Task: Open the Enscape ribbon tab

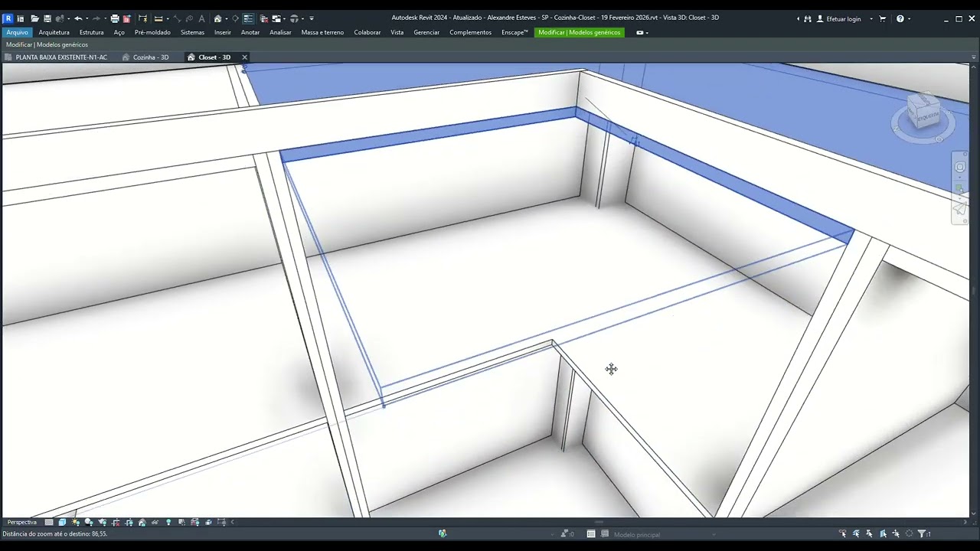Action: [514, 32]
